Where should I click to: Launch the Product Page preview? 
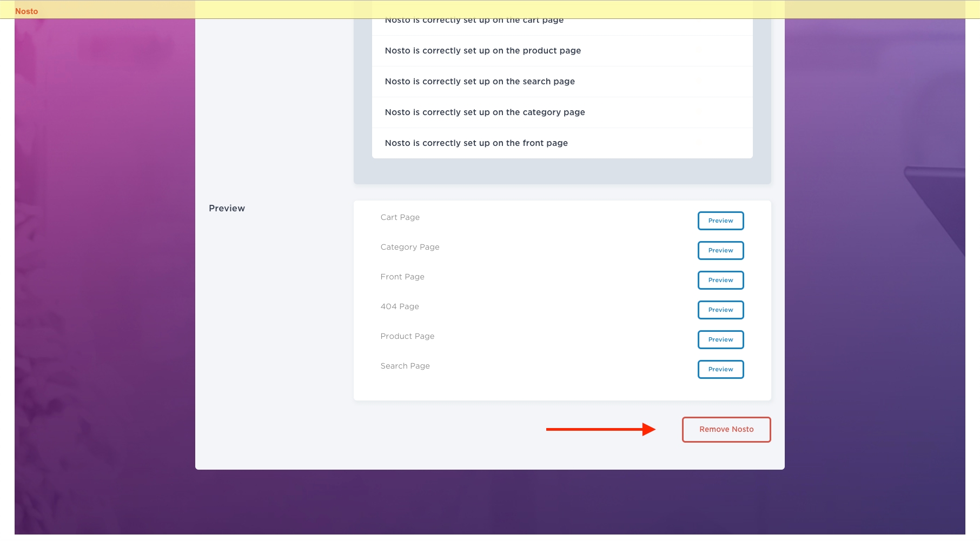pyautogui.click(x=720, y=339)
